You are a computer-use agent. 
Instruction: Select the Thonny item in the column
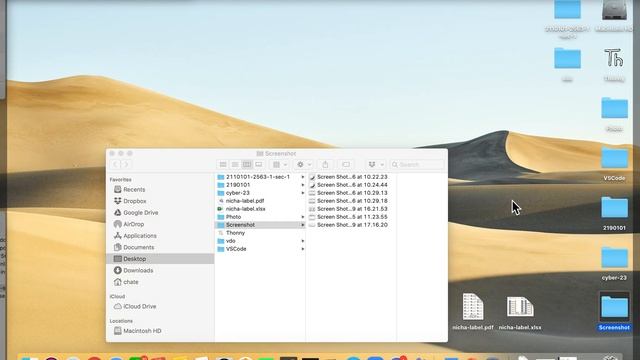[260, 233]
